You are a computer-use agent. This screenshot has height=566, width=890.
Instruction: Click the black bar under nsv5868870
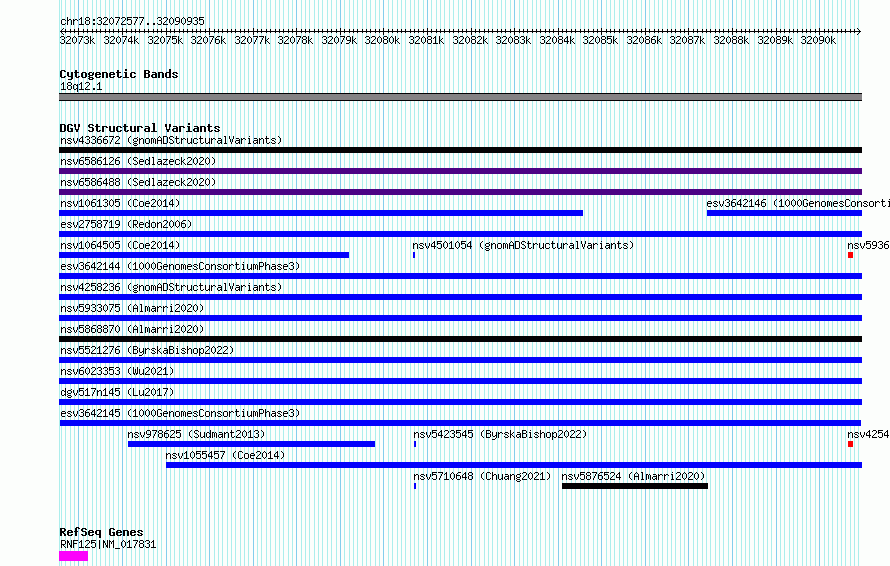tap(460, 339)
